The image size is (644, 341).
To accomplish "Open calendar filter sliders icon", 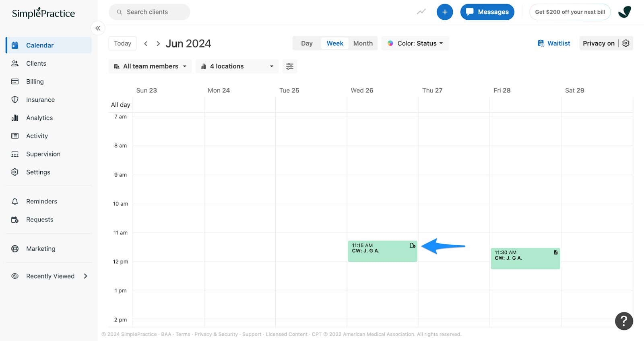I will point(290,66).
